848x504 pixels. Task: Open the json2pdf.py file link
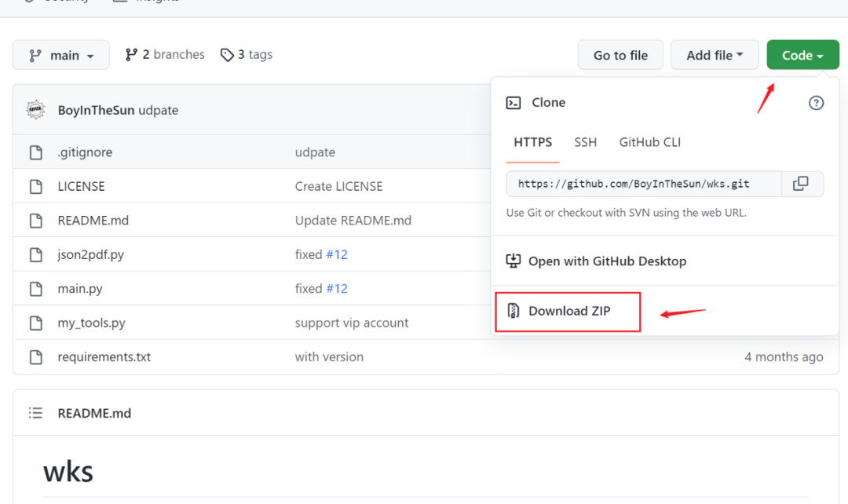coord(90,254)
